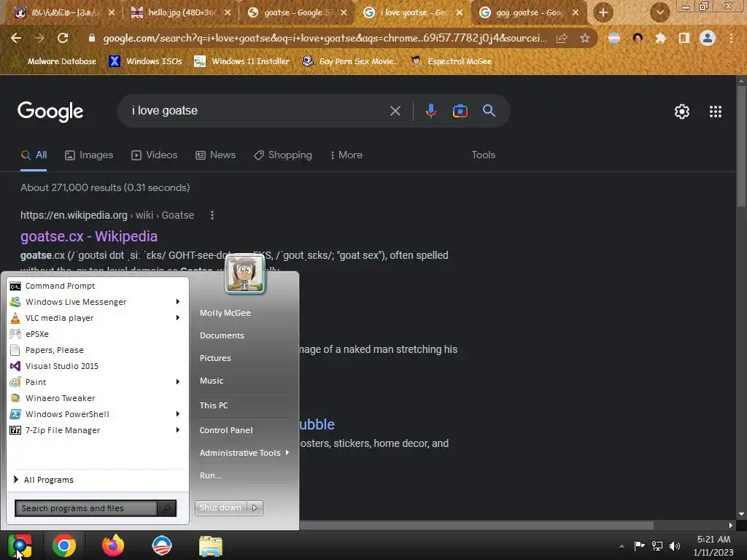Screen dimensions: 747x560
Task: Open Molly McGee user folder
Action: (225, 313)
